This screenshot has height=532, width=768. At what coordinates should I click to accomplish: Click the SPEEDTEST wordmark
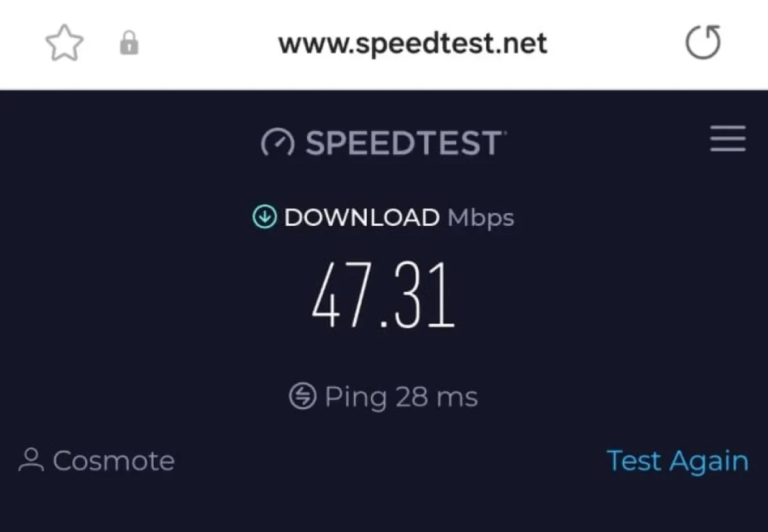[x=404, y=143]
